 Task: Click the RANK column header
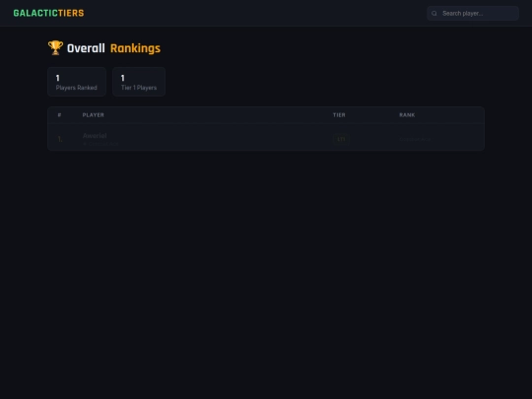[407, 115]
